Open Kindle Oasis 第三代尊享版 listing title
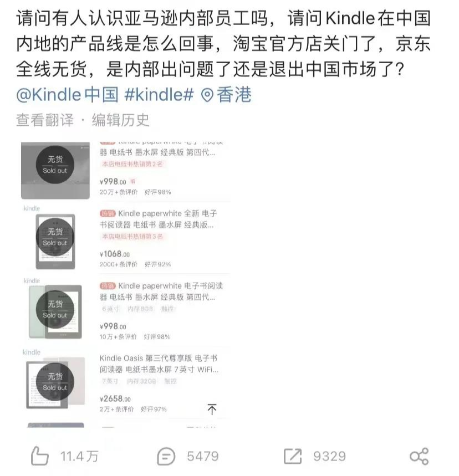The image size is (459, 476). 159,364
